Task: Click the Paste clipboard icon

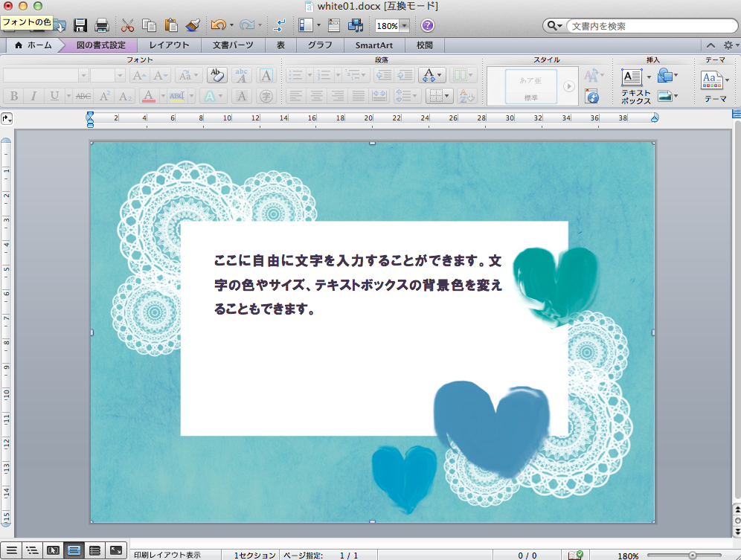Action: 170,25
